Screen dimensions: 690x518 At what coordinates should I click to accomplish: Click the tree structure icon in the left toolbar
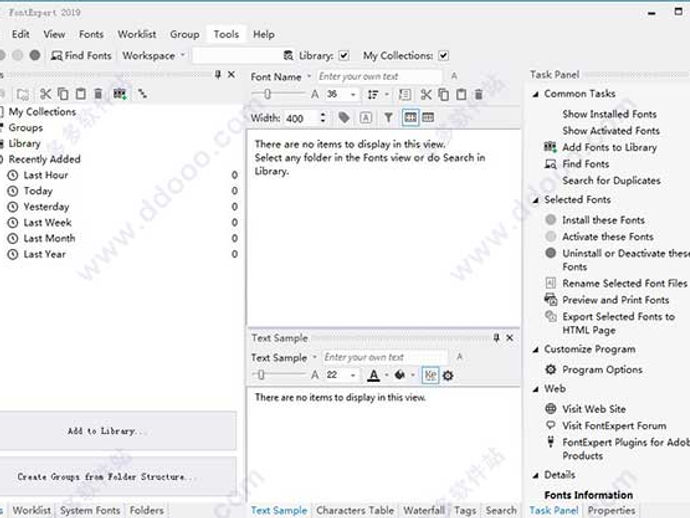(143, 93)
